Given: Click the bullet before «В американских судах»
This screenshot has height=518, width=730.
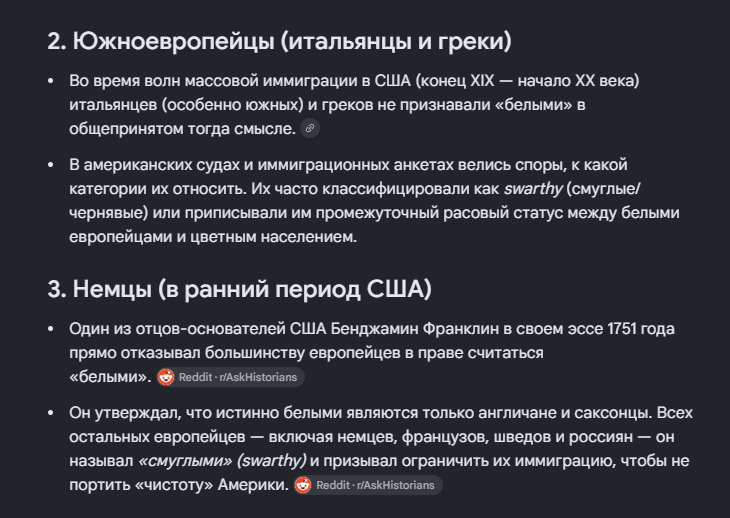Looking at the screenshot, I should tap(51, 165).
